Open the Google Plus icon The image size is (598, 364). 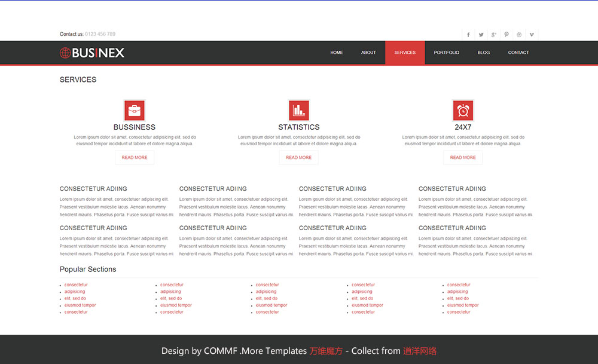pyautogui.click(x=493, y=35)
